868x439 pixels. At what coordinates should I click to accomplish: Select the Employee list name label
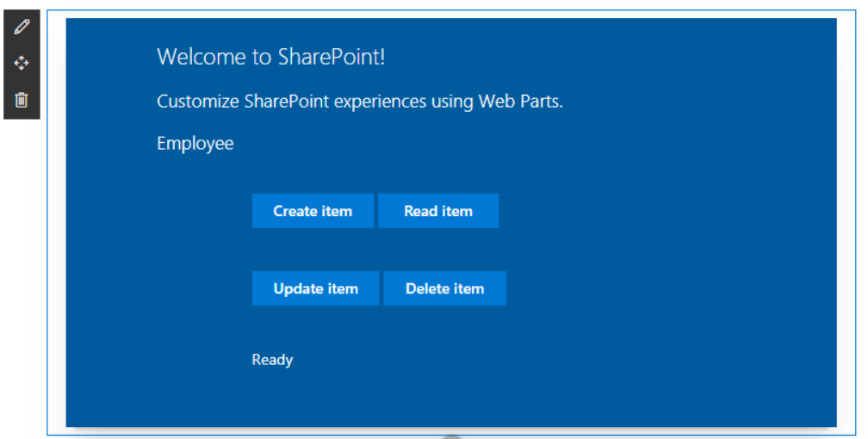pyautogui.click(x=195, y=144)
